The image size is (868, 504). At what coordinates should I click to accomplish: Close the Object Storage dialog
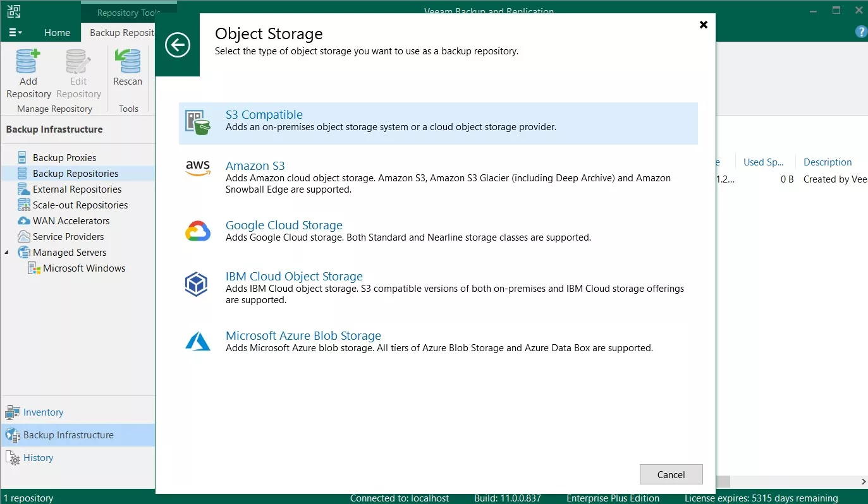(703, 25)
